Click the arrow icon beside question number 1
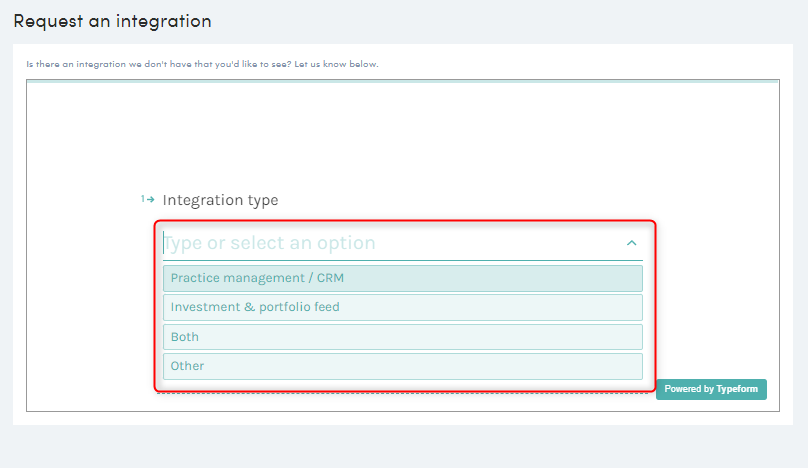The width and height of the screenshot is (808, 468). click(x=151, y=199)
